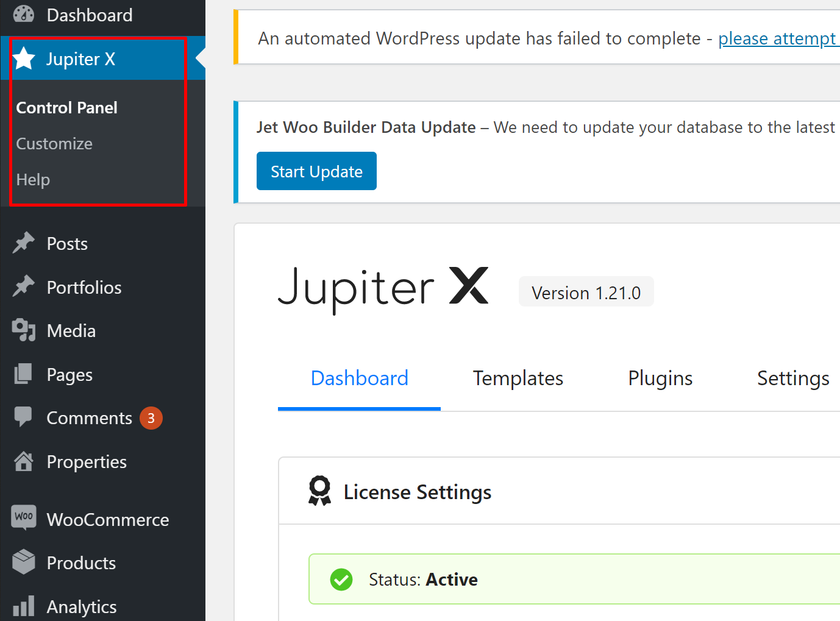Open Customize under Jupiter X
This screenshot has width=840, height=621.
coord(54,144)
